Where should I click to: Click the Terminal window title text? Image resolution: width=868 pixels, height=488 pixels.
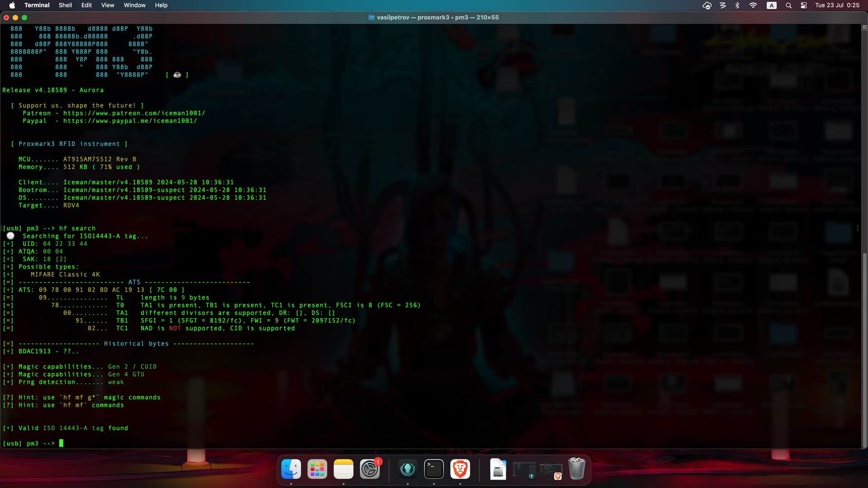pyautogui.click(x=438, y=18)
